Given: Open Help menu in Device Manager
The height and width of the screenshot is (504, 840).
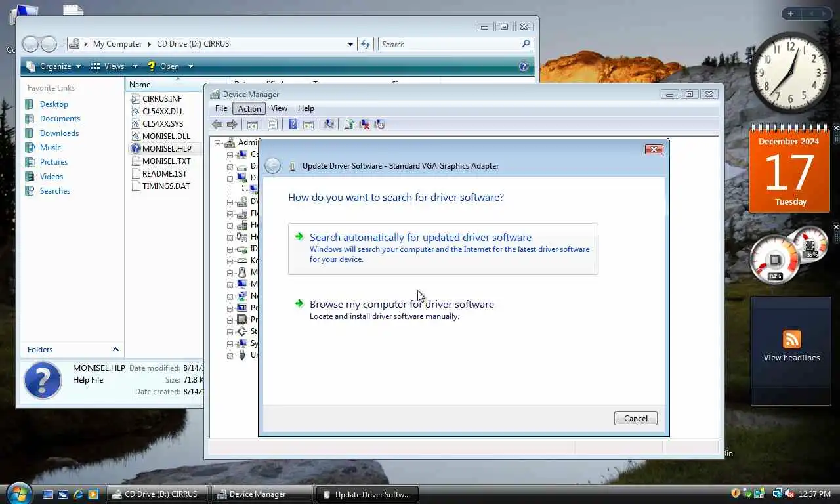Looking at the screenshot, I should coord(306,108).
